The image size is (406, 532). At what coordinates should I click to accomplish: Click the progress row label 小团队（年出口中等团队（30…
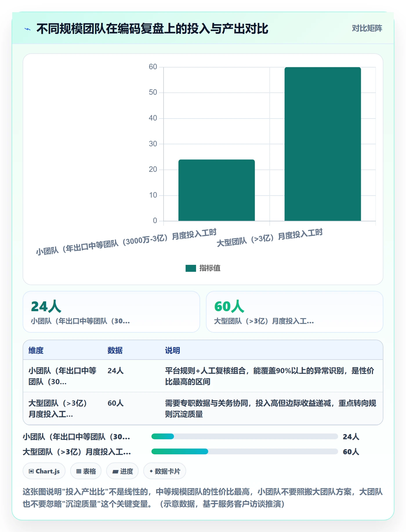(x=77, y=437)
